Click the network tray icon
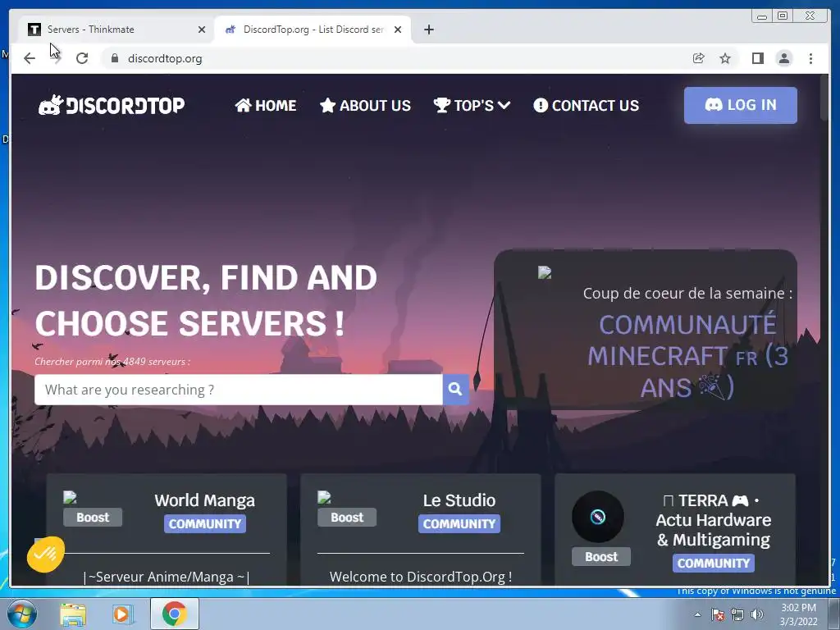Viewport: 840px width, 630px height. [737, 614]
